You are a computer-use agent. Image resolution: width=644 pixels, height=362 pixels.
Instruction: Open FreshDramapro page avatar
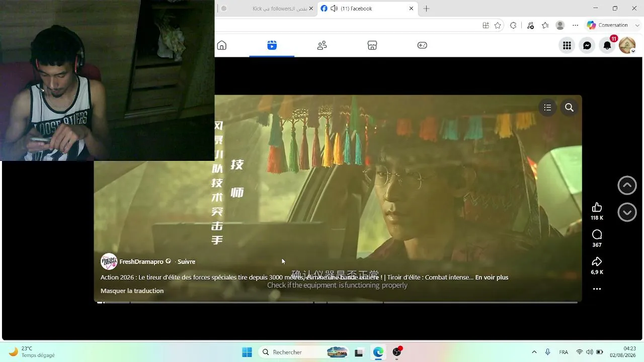[x=109, y=261]
